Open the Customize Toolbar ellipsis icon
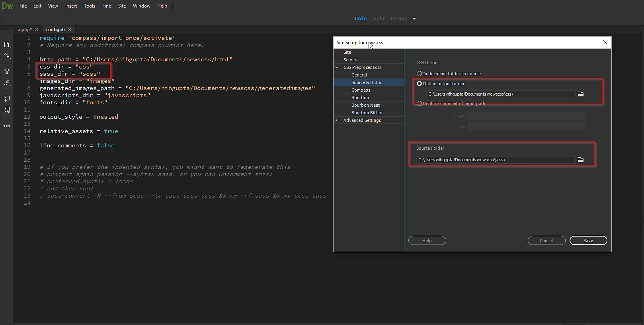The width and height of the screenshot is (644, 325). pyautogui.click(x=7, y=126)
